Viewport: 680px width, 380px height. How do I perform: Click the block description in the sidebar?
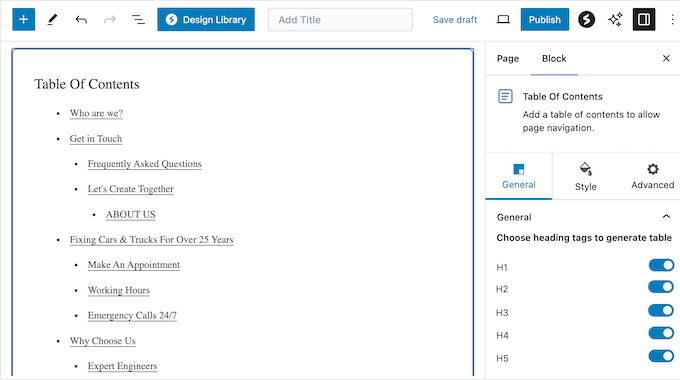coord(591,121)
